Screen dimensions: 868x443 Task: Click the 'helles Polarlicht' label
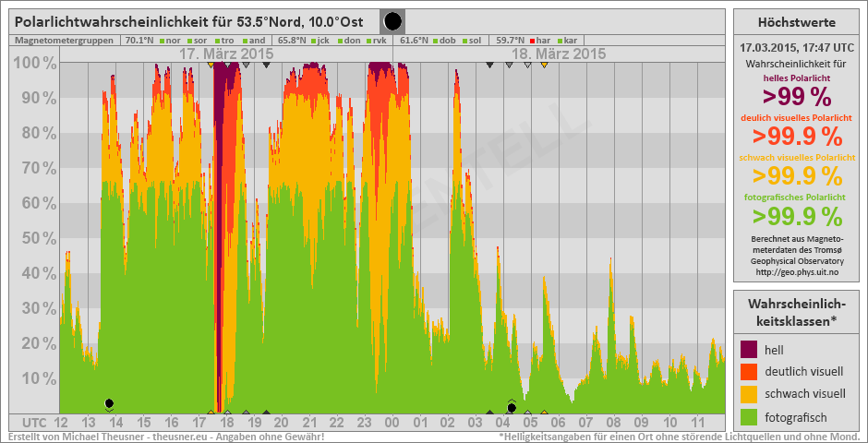tap(797, 78)
